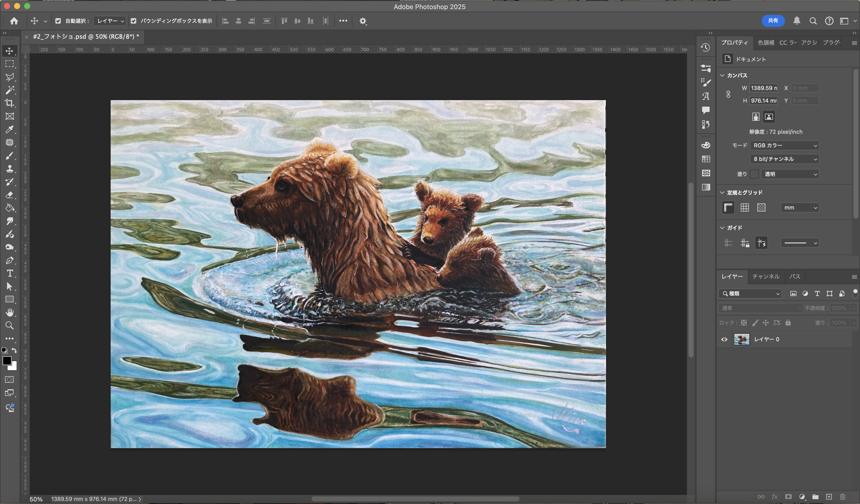The height and width of the screenshot is (504, 860).
Task: Click the white background color swatch
Action: pos(14,367)
